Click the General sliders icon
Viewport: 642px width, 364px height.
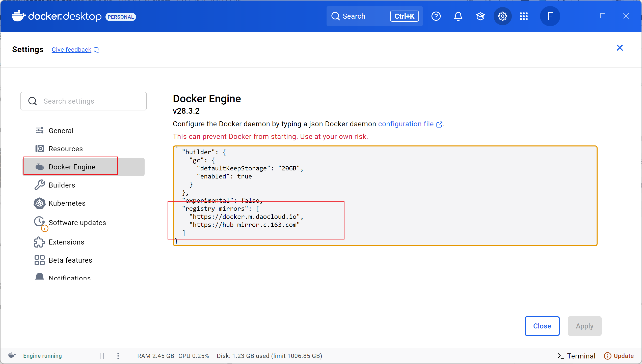(39, 130)
